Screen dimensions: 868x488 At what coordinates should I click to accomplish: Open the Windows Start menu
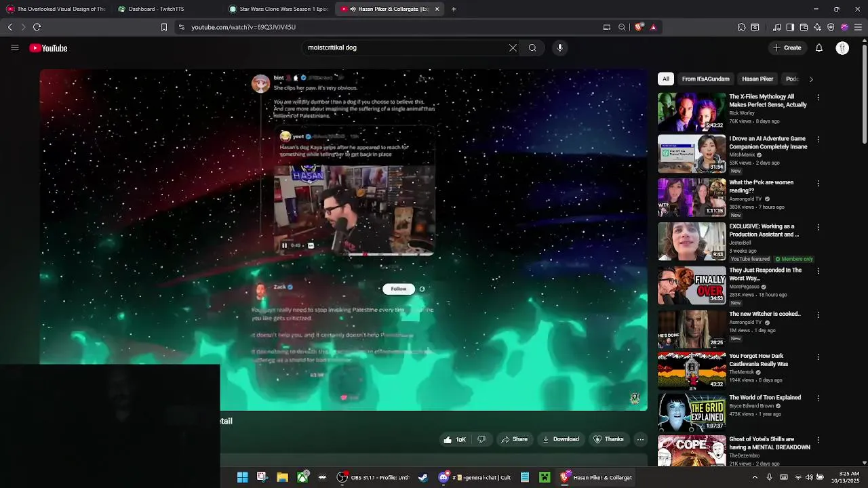click(242, 477)
